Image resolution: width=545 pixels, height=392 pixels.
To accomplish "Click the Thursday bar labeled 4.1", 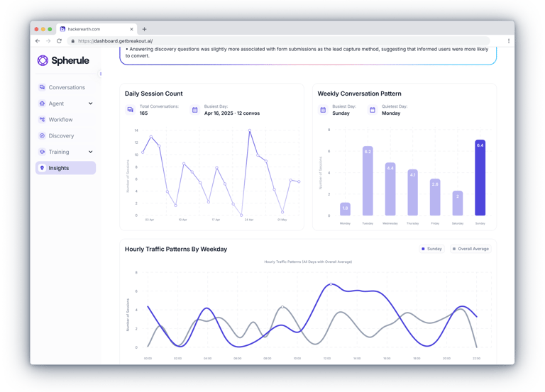I will point(412,192).
